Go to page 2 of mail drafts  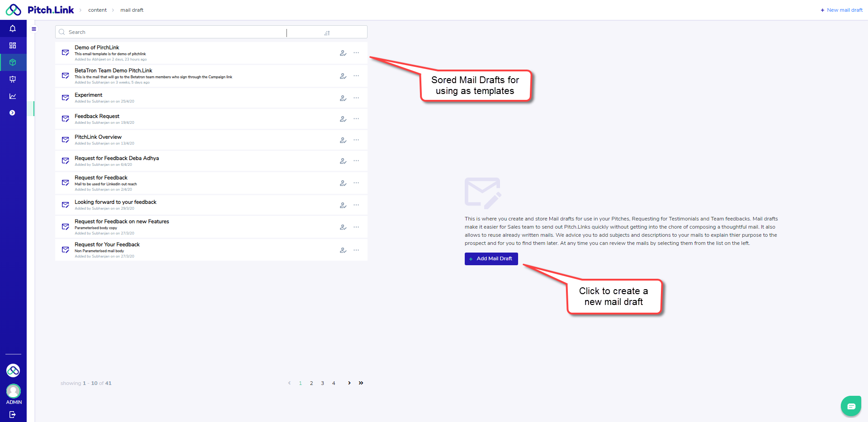[311, 383]
